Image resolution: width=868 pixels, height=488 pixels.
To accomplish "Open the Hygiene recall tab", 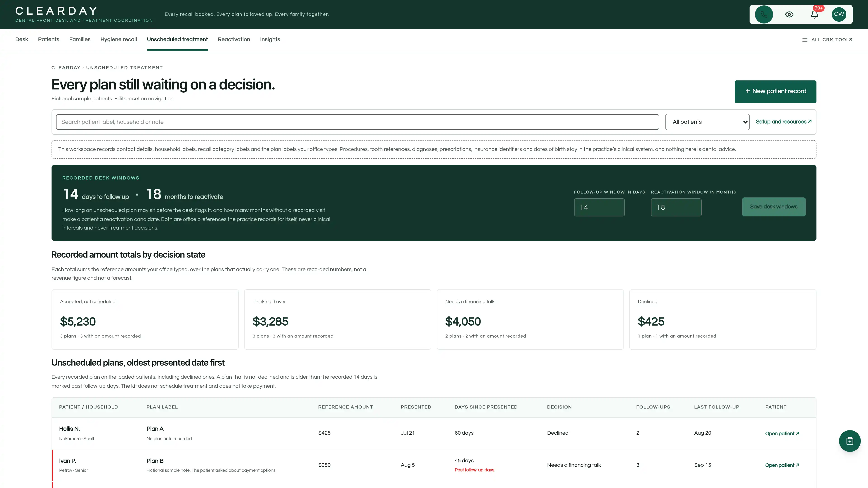I will pyautogui.click(x=119, y=39).
